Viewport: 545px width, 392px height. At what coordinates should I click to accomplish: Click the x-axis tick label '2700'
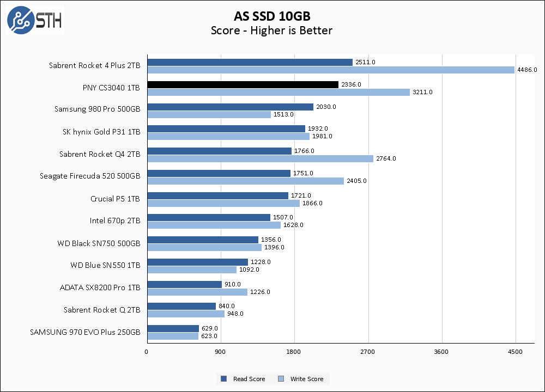367,352
